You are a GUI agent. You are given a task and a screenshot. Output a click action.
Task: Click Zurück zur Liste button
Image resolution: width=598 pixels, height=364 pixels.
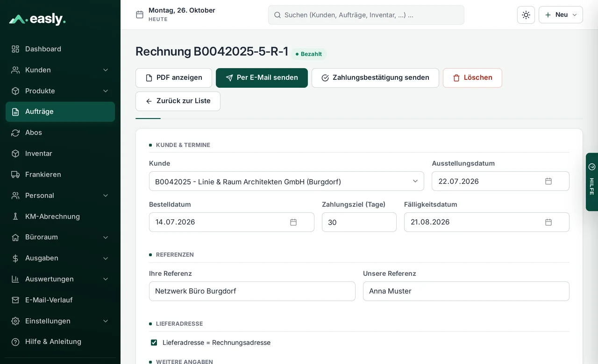(x=178, y=101)
